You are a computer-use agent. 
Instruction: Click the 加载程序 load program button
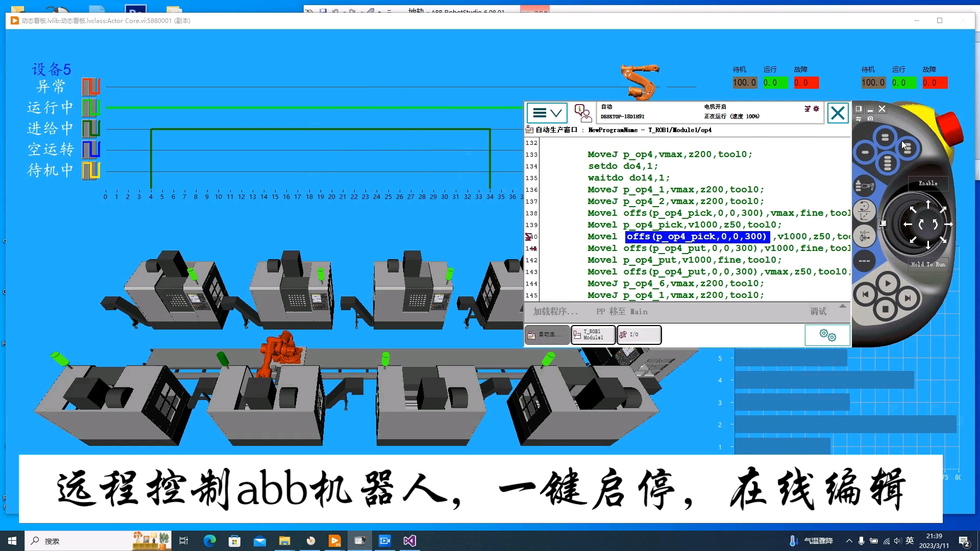(555, 311)
